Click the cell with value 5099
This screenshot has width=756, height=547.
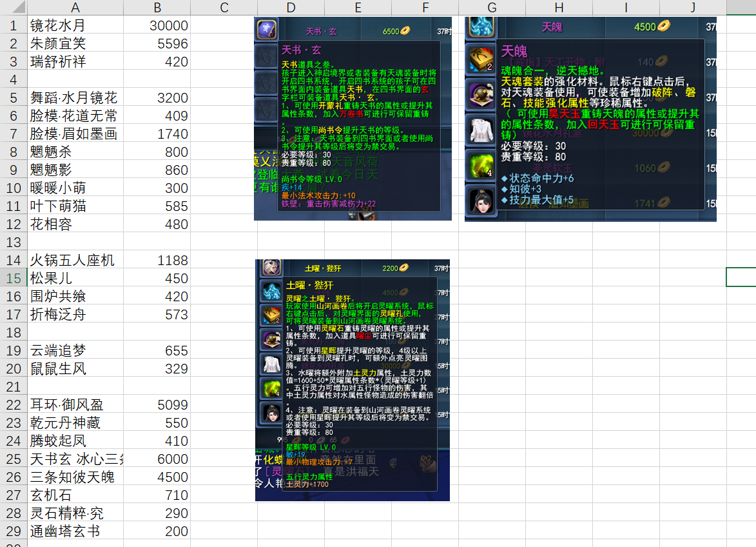click(157, 404)
